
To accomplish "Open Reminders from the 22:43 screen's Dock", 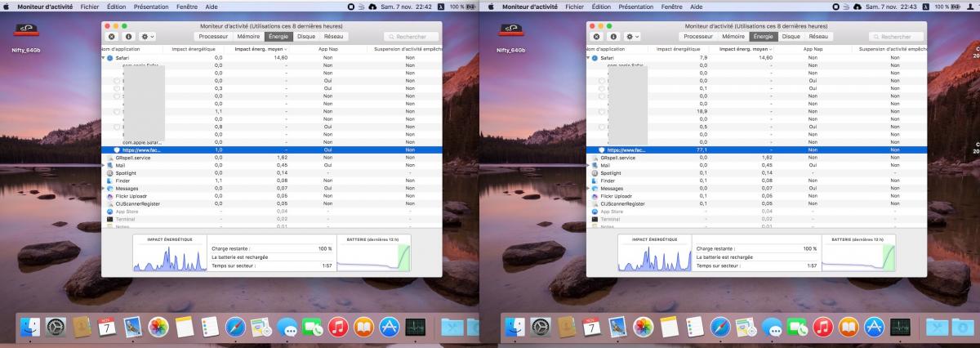I will click(695, 327).
